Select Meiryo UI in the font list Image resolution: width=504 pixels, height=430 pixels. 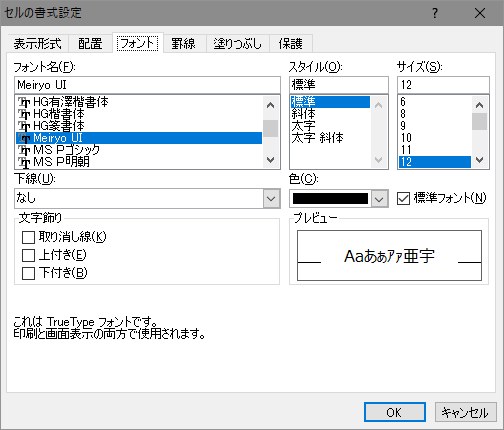coord(139,138)
